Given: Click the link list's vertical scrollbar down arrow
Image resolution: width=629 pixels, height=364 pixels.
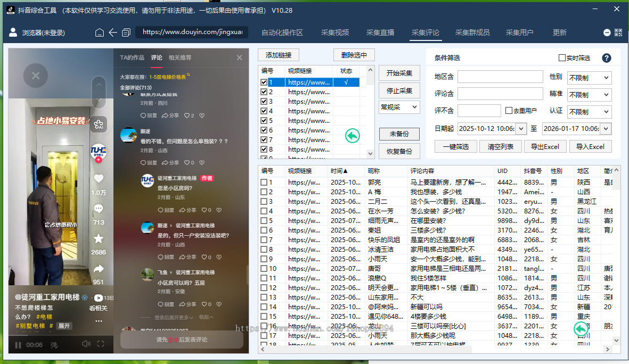Looking at the screenshot, I should (x=370, y=154).
